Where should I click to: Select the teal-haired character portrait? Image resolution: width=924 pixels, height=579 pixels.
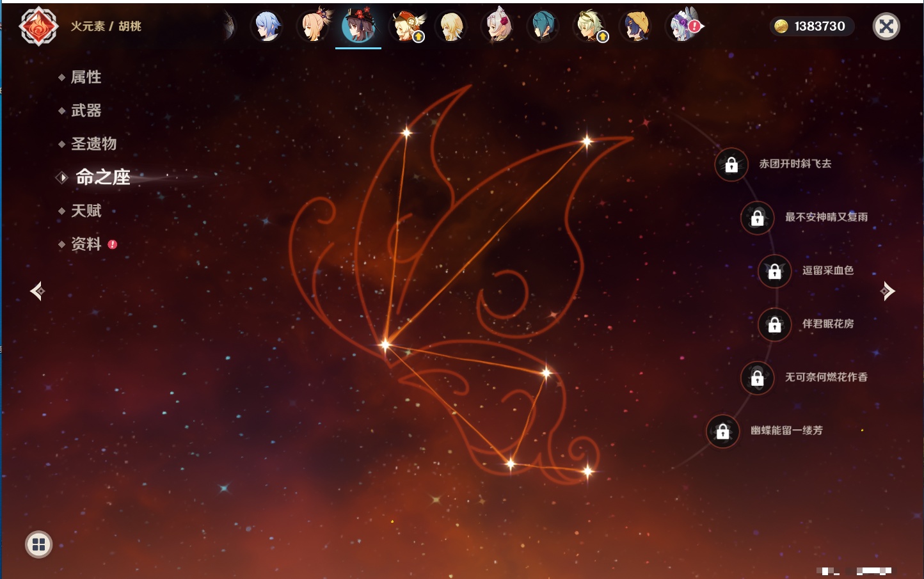click(543, 27)
